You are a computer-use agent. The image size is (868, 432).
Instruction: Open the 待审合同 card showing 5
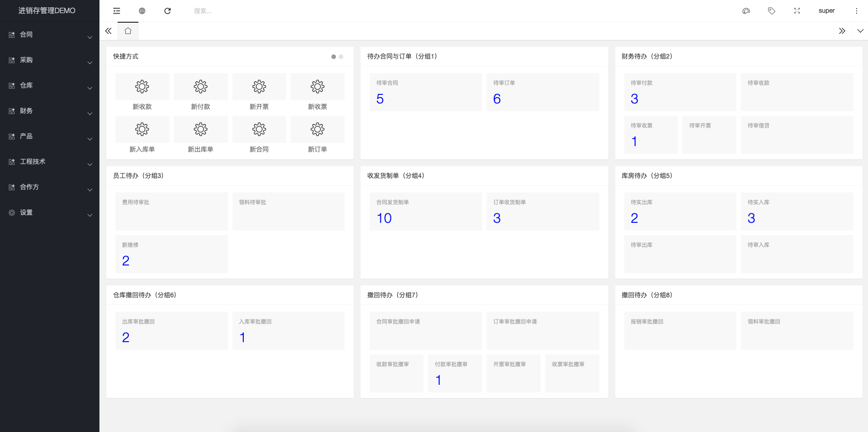(425, 92)
